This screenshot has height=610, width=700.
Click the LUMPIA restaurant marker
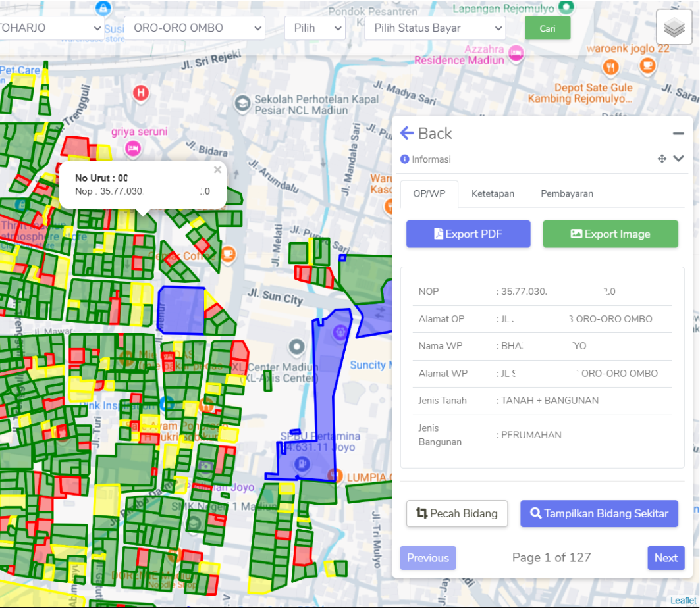coord(335,476)
